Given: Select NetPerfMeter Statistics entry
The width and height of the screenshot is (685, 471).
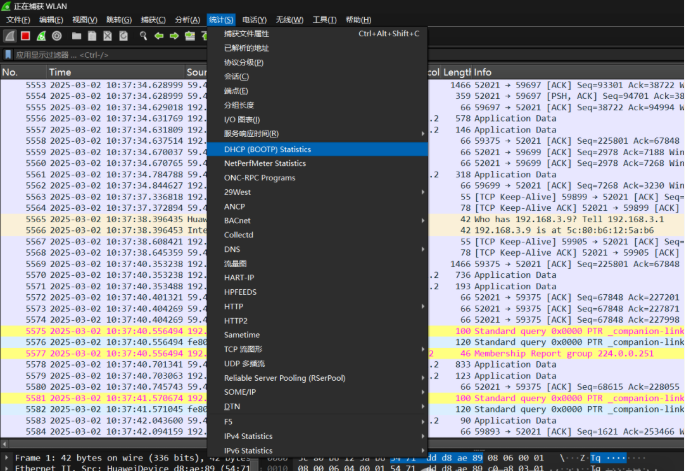Looking at the screenshot, I should coord(317,163).
